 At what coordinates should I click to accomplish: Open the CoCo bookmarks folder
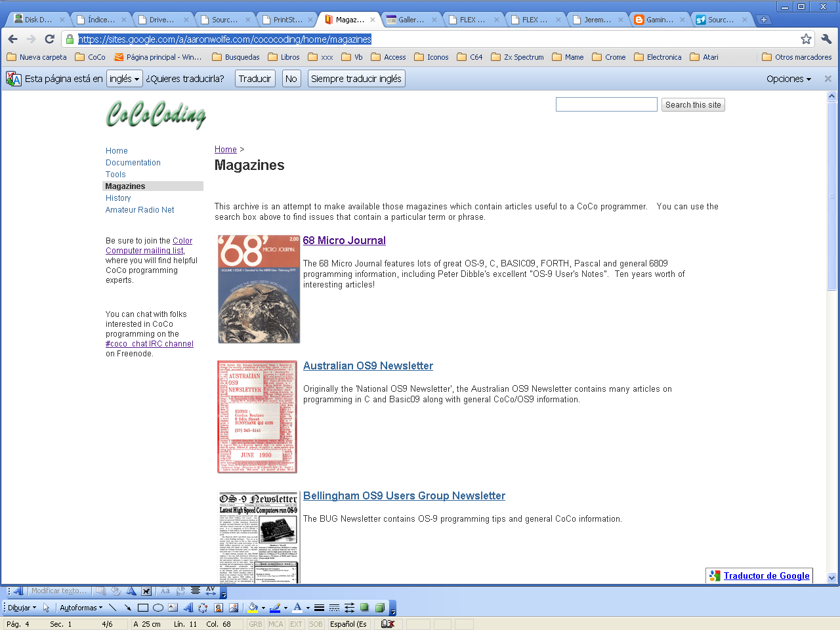90,57
